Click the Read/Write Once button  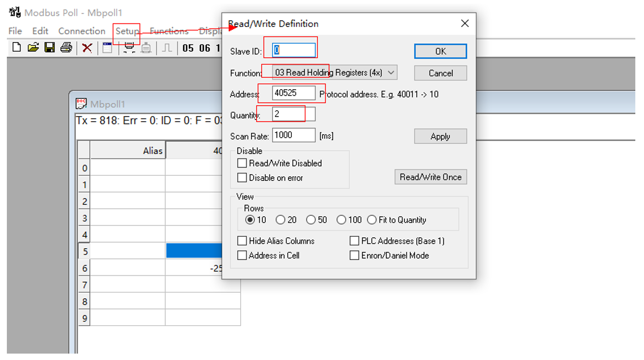coord(430,177)
